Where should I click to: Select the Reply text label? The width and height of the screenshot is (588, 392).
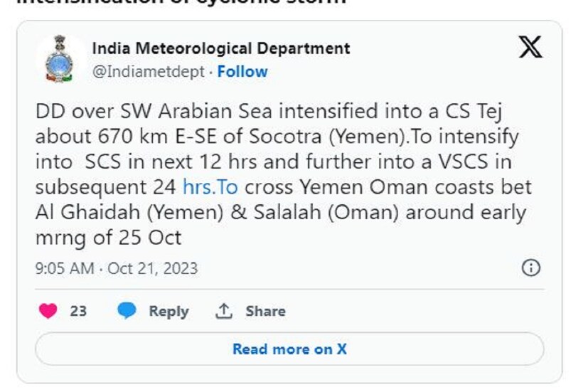pos(169,311)
